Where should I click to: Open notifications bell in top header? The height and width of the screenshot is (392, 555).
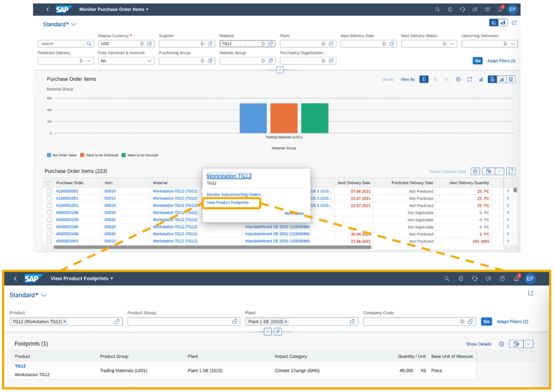tap(500, 10)
